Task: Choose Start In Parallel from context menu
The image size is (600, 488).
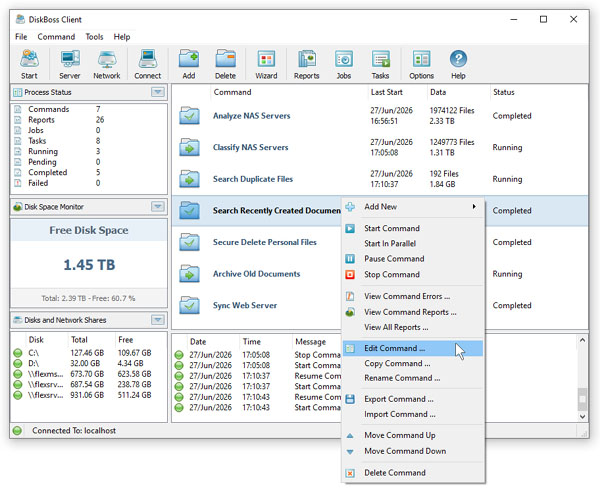Action: click(413, 243)
